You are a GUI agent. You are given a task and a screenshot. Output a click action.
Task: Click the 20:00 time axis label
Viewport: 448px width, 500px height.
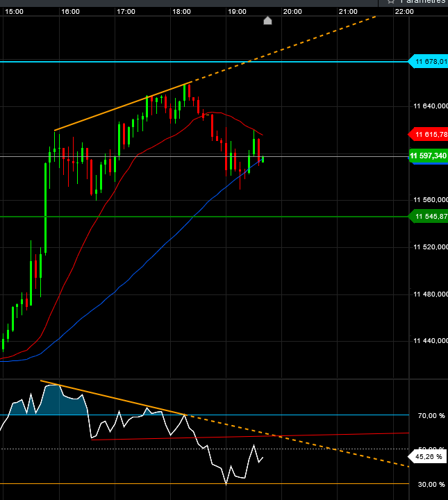292,12
